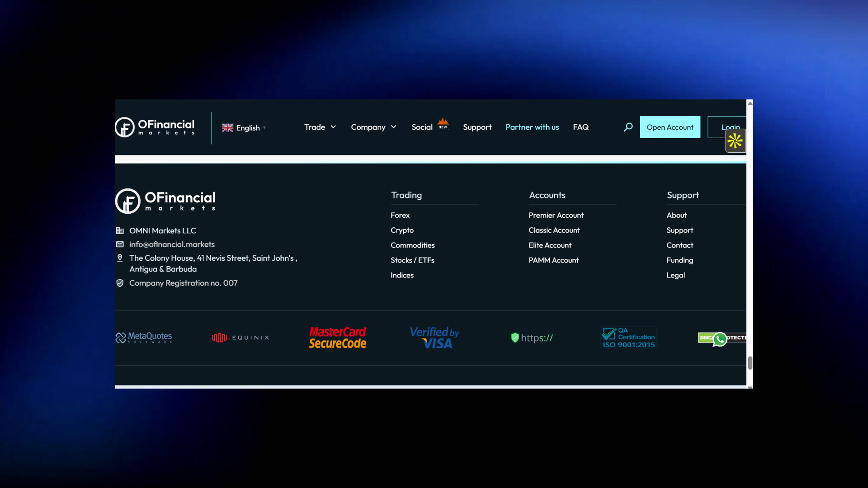The height and width of the screenshot is (488, 868).
Task: Click the location pin icon beside address
Action: point(120,258)
